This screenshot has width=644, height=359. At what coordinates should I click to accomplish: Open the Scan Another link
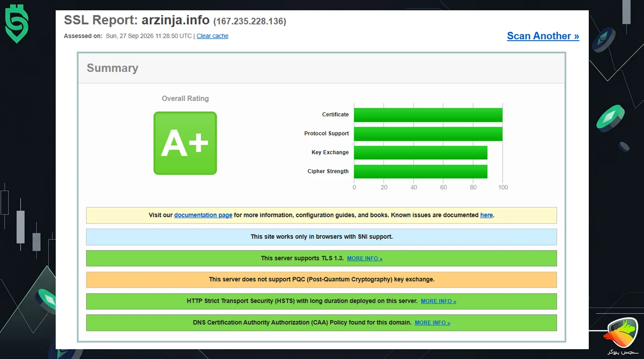543,36
